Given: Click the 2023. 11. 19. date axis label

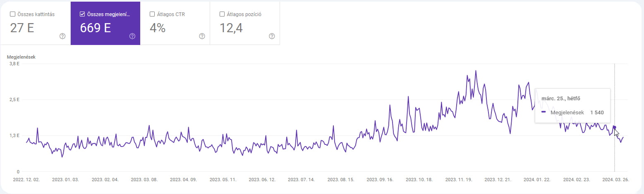Looking at the screenshot, I should (x=459, y=180).
